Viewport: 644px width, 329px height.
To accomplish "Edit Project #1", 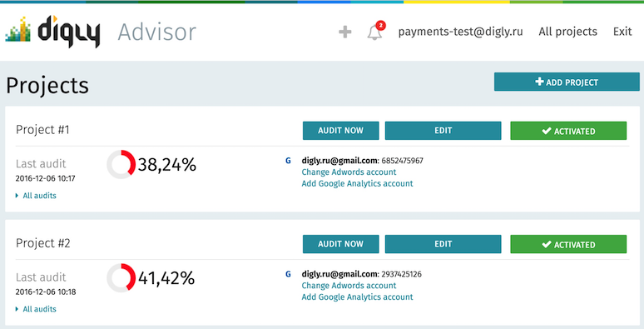I will pyautogui.click(x=443, y=131).
